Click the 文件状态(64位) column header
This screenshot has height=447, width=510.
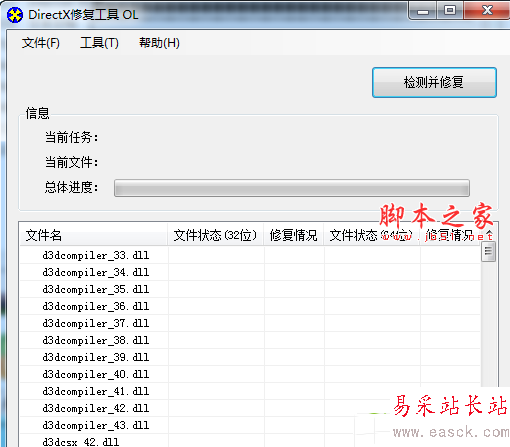click(372, 236)
